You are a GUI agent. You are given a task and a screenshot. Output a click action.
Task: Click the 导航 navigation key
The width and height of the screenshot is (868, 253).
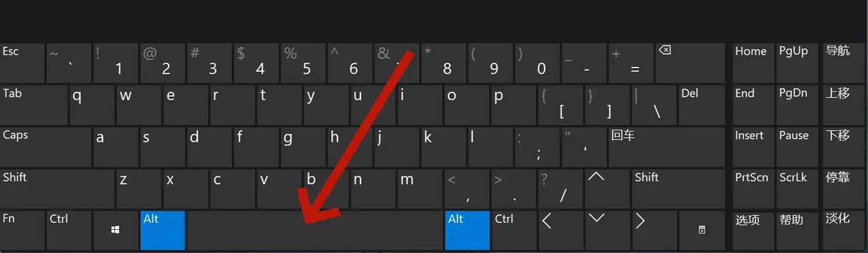click(844, 63)
